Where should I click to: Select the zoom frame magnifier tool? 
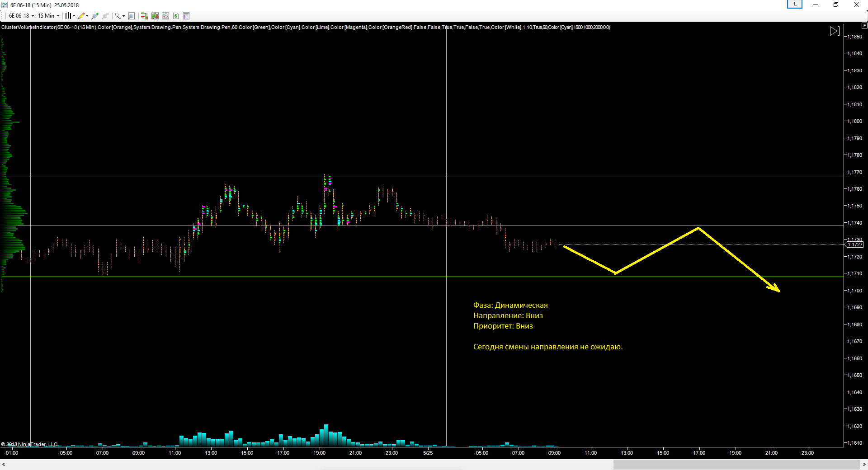(x=131, y=16)
